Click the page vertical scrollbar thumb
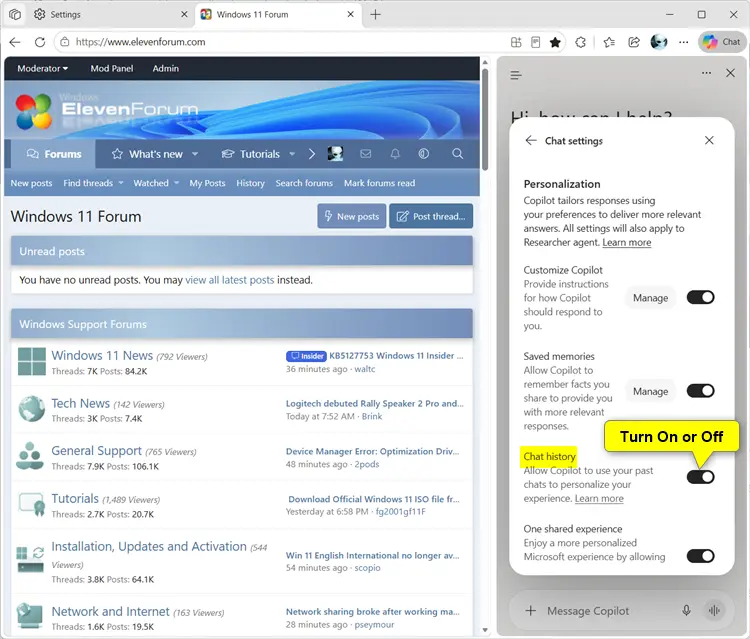 (x=485, y=120)
